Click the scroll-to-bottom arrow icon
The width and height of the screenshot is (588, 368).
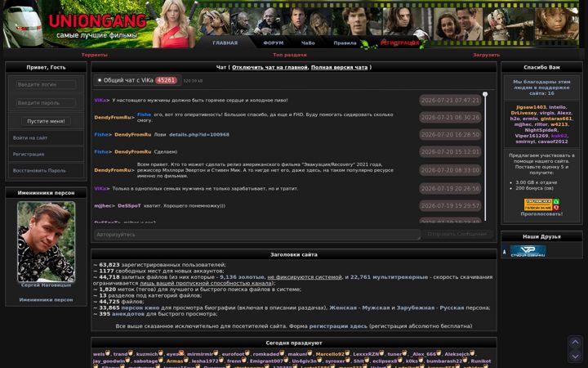pos(575,356)
